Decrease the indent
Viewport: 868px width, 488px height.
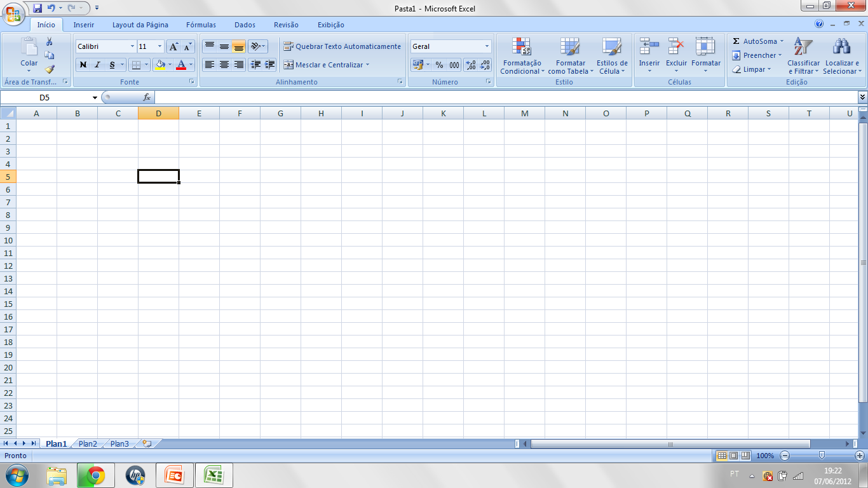pos(255,65)
